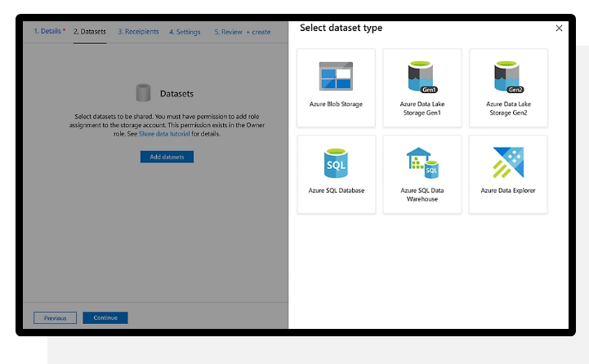Click the Azure Data Explorer text label
The image size is (589, 364).
click(507, 191)
